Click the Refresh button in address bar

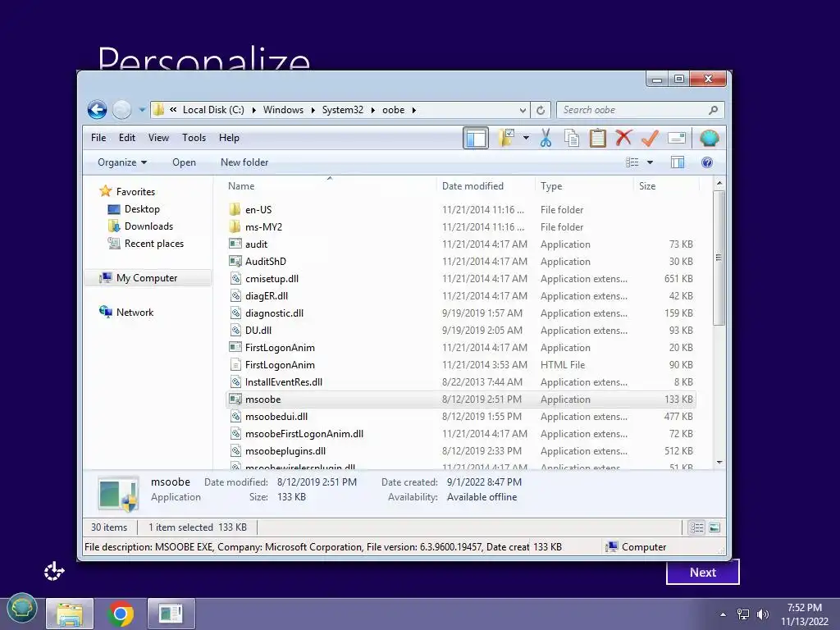[541, 110]
